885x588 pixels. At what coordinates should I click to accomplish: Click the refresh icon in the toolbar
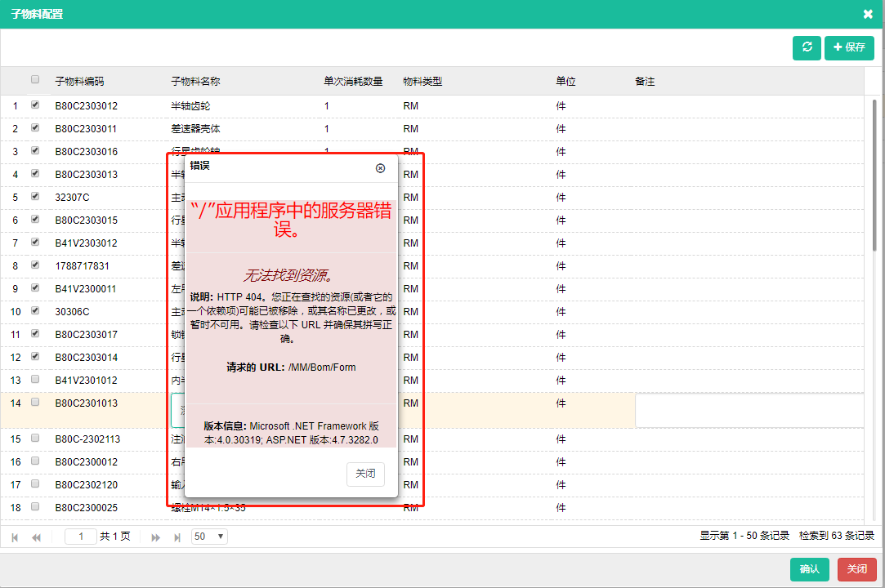click(x=806, y=47)
